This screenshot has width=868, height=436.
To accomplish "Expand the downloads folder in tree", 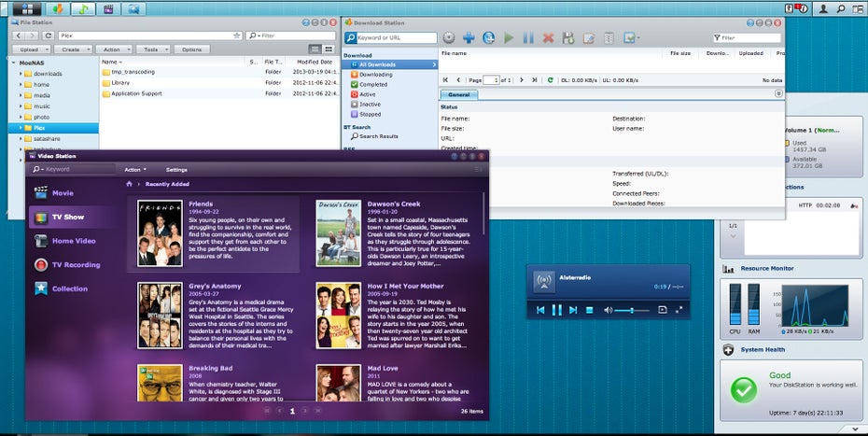I will coord(21,74).
